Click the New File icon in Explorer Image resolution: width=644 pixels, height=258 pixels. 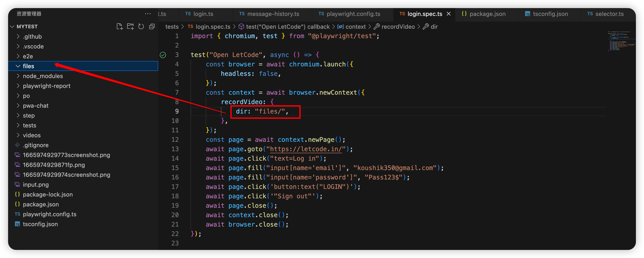[x=120, y=26]
